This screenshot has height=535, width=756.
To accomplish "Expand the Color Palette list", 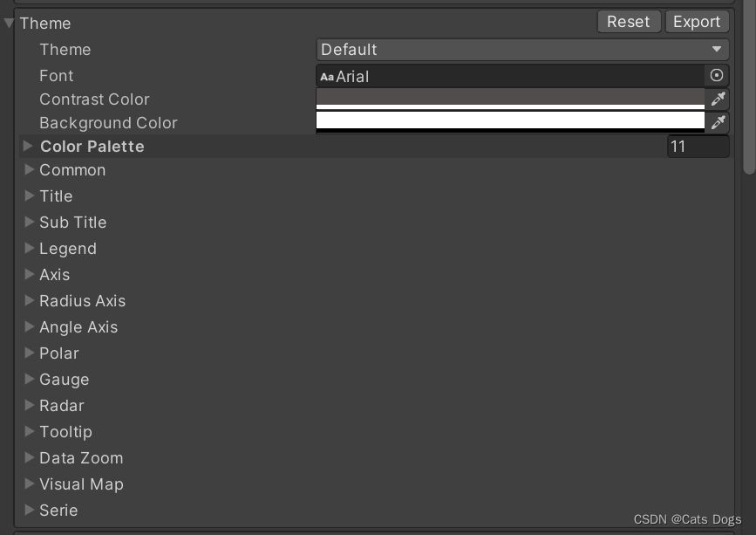I will [x=27, y=146].
